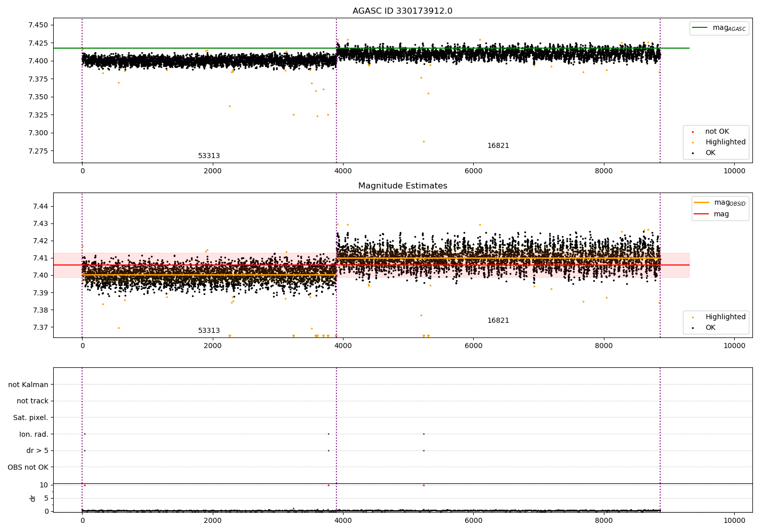Screen dimensions: 760x532
Task: Click the 7.41 y-axis tick label
Action: 41,258
